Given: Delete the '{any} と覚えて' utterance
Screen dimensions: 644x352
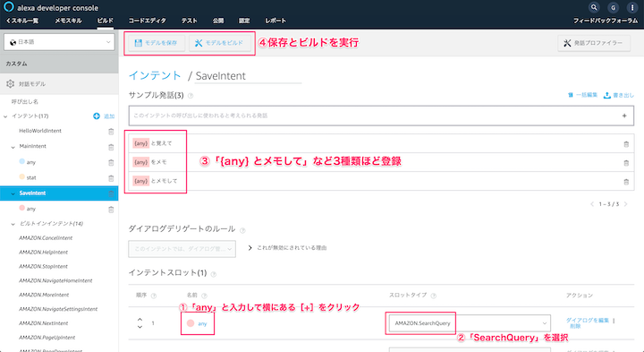Looking at the screenshot, I should (626, 144).
